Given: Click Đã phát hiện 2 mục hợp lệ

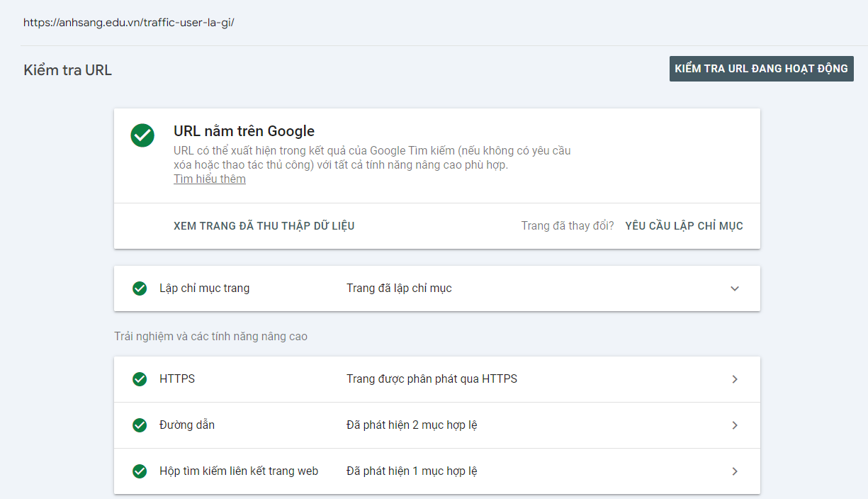Looking at the screenshot, I should click(x=412, y=425).
